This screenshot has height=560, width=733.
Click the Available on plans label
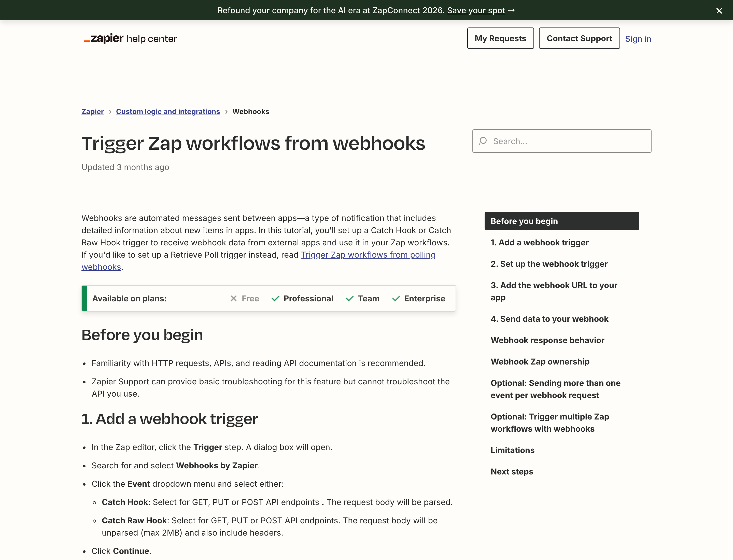pyautogui.click(x=129, y=298)
